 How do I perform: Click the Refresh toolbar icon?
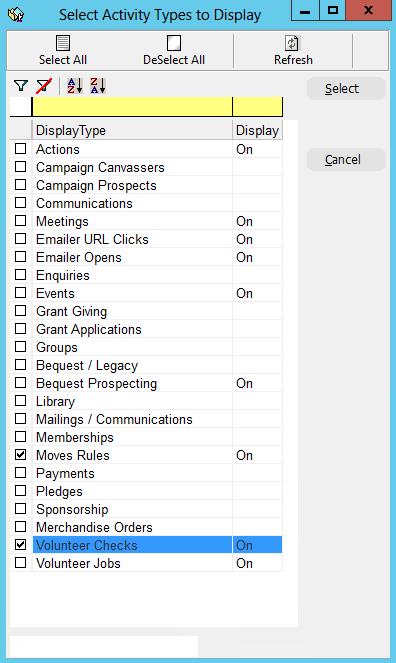click(293, 43)
